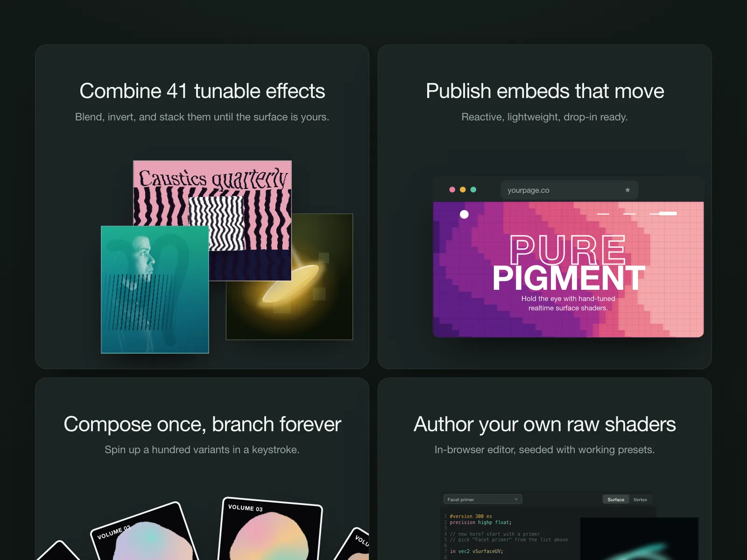Click the pink dot in the browser mockup

(452, 189)
